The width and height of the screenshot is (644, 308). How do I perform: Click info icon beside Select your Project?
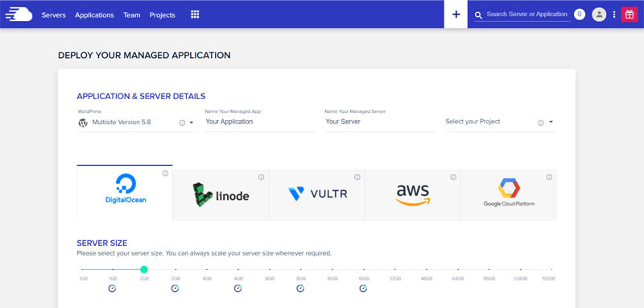pos(540,123)
